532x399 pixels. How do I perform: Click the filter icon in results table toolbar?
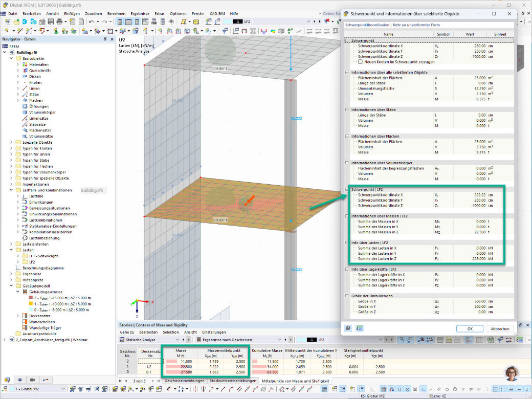click(x=500, y=340)
